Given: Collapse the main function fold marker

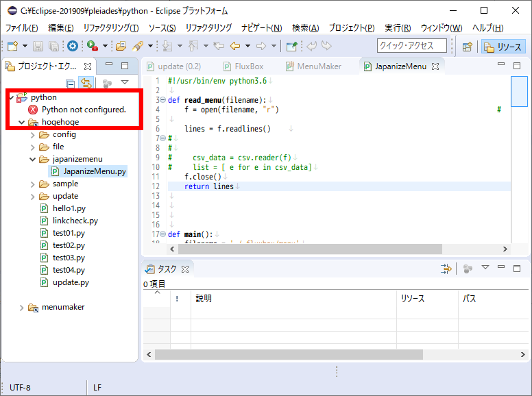Looking at the screenshot, I should (x=162, y=234).
